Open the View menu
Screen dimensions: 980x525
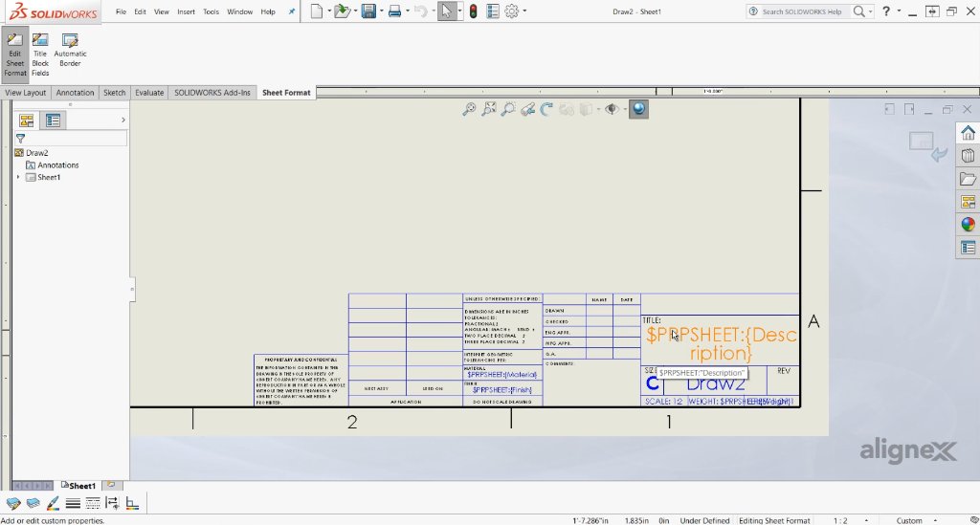coord(161,11)
